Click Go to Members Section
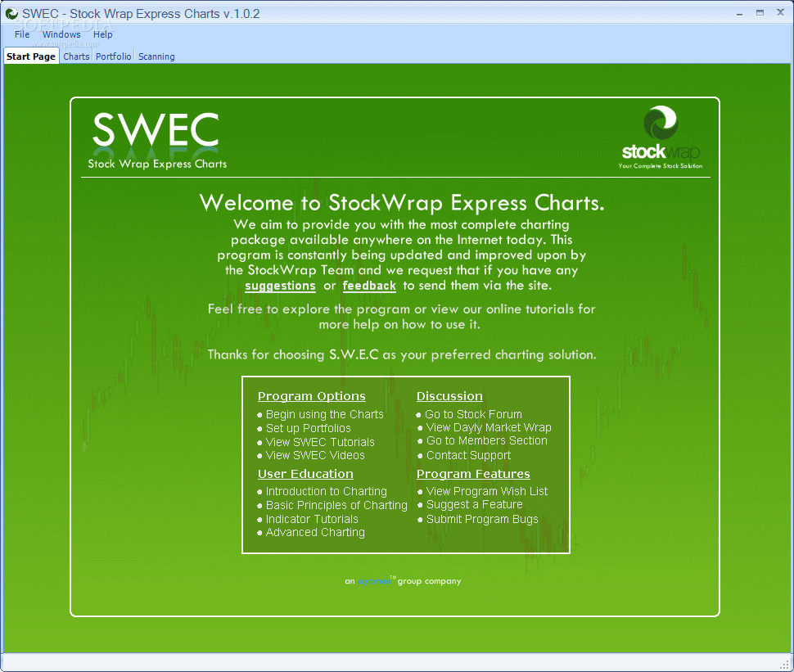This screenshot has height=672, width=794. pyautogui.click(x=486, y=440)
